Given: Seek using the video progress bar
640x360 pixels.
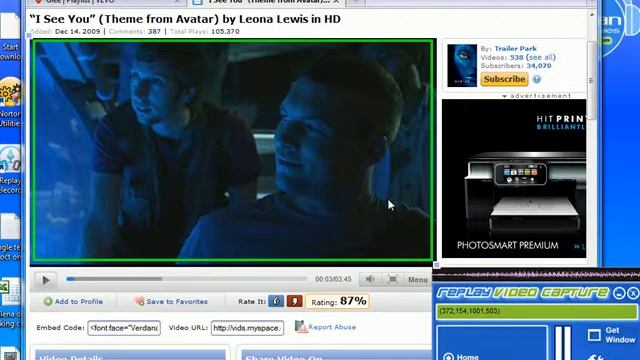Looking at the screenshot, I should click(187, 279).
